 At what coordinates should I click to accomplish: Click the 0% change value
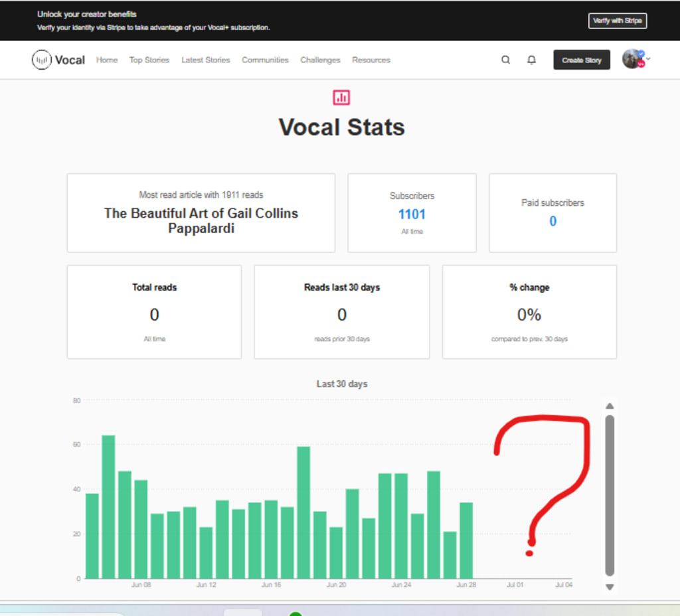[529, 315]
